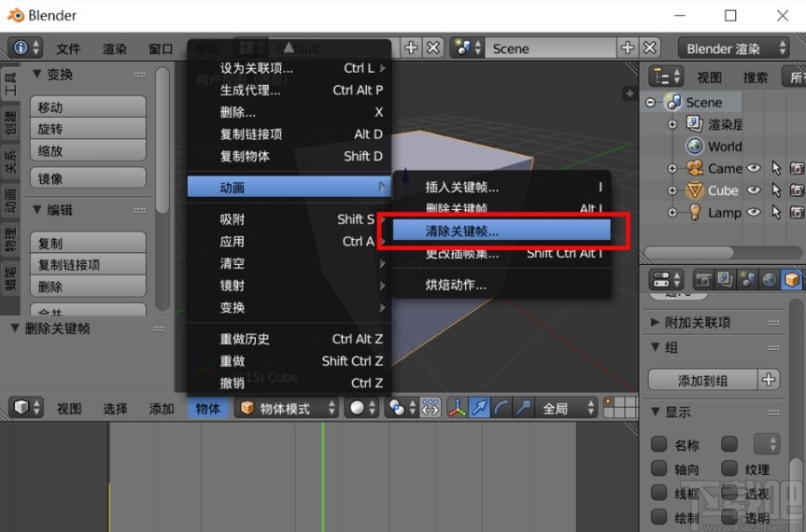
Task: Open the World properties globe tab
Action: [x=769, y=280]
